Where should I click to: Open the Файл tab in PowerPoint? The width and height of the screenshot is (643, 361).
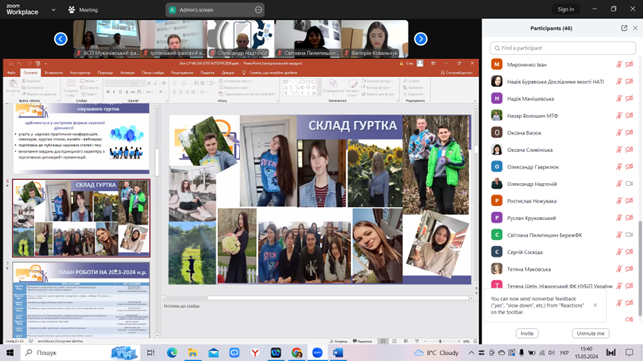pos(11,73)
